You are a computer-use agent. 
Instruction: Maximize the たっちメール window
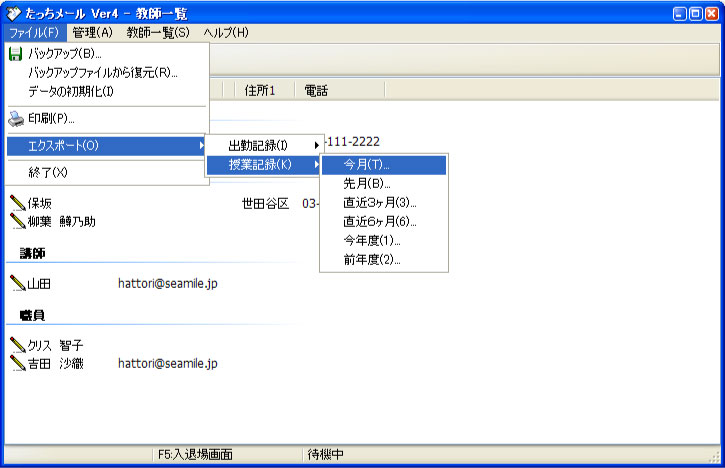click(x=695, y=13)
